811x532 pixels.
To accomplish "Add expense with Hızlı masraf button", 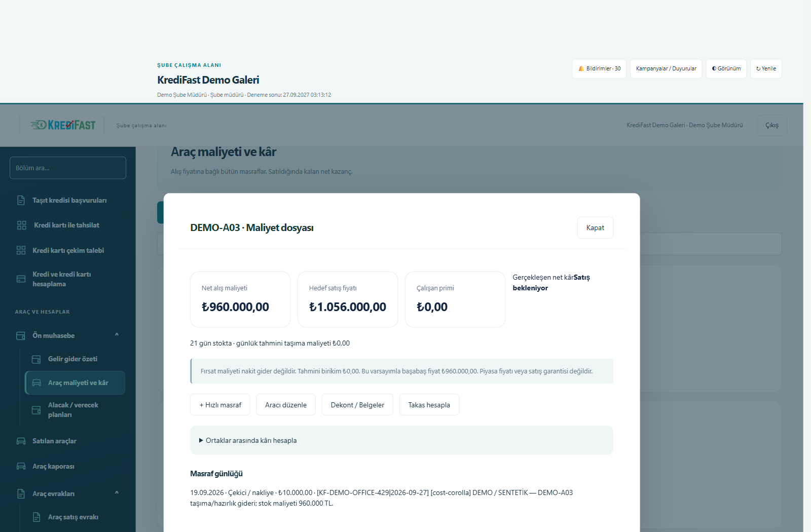I will pos(220,405).
